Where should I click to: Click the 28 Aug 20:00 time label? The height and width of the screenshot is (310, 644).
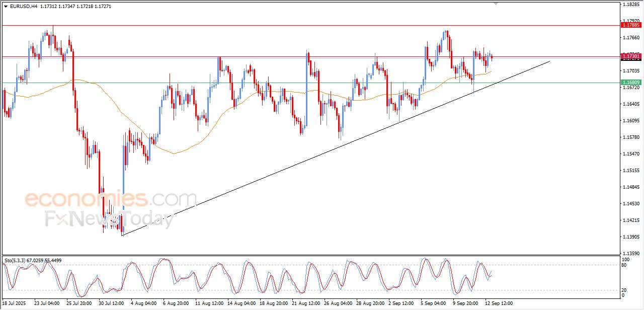tap(370, 303)
